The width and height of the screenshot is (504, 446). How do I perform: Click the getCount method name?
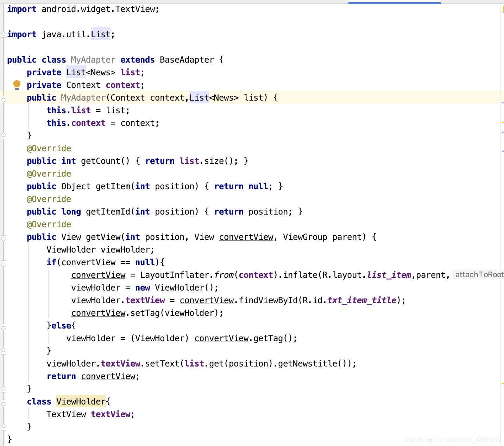click(x=101, y=161)
